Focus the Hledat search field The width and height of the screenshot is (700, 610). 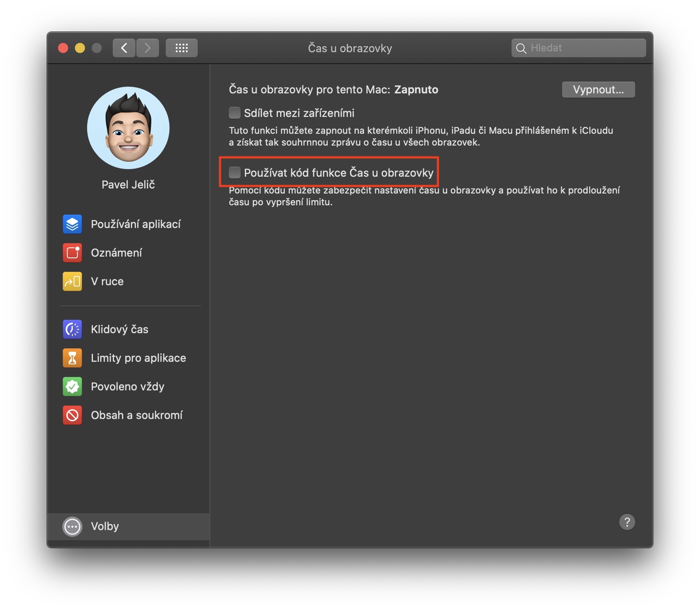point(578,48)
